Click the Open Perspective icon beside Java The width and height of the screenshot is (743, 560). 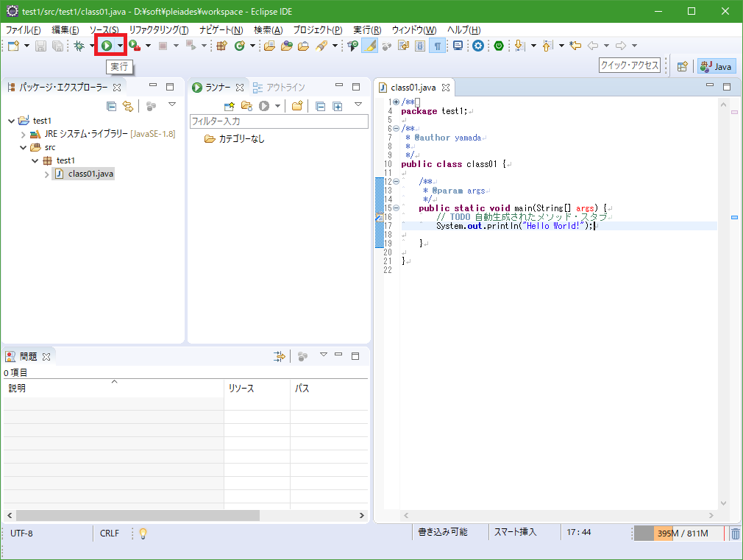click(x=682, y=66)
